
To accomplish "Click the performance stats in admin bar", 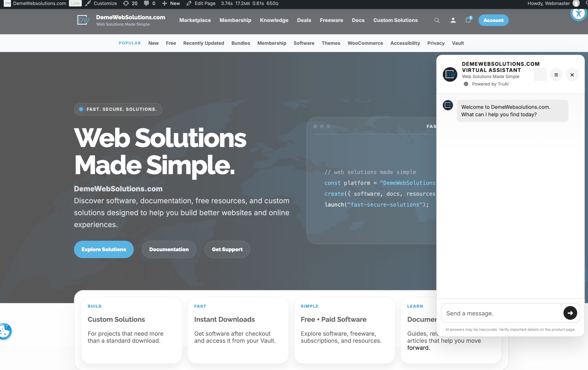I will coord(249,4).
